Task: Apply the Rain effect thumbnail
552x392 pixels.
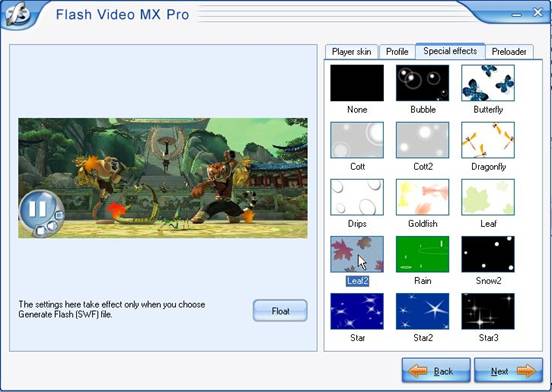Action: 422,254
